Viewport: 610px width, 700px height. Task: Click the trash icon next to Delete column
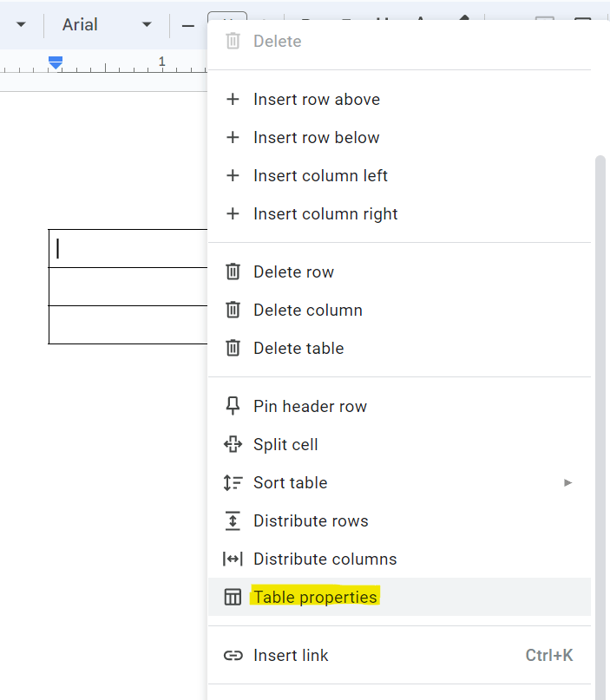(x=233, y=311)
